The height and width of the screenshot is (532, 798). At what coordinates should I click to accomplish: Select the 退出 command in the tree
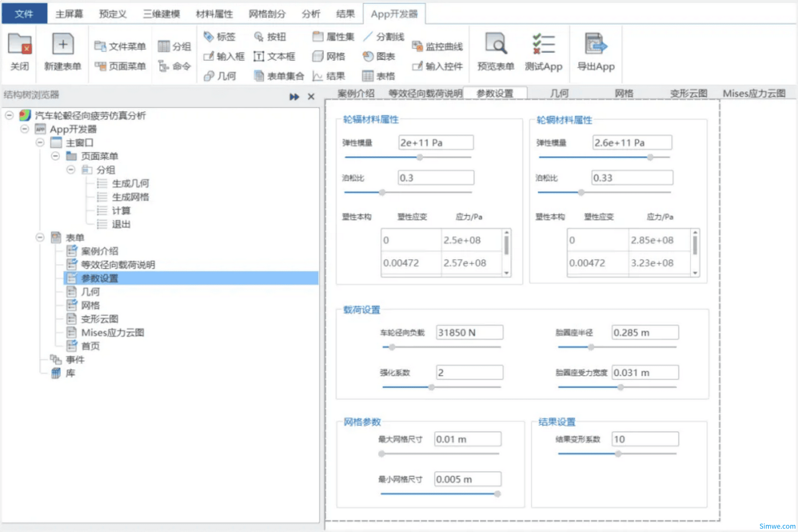click(121, 224)
